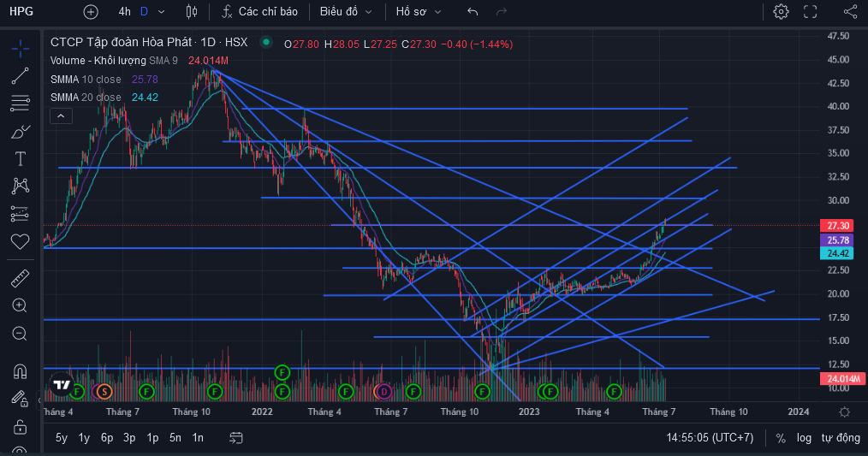Select the trend line tool
The image size is (868, 456).
click(x=21, y=76)
